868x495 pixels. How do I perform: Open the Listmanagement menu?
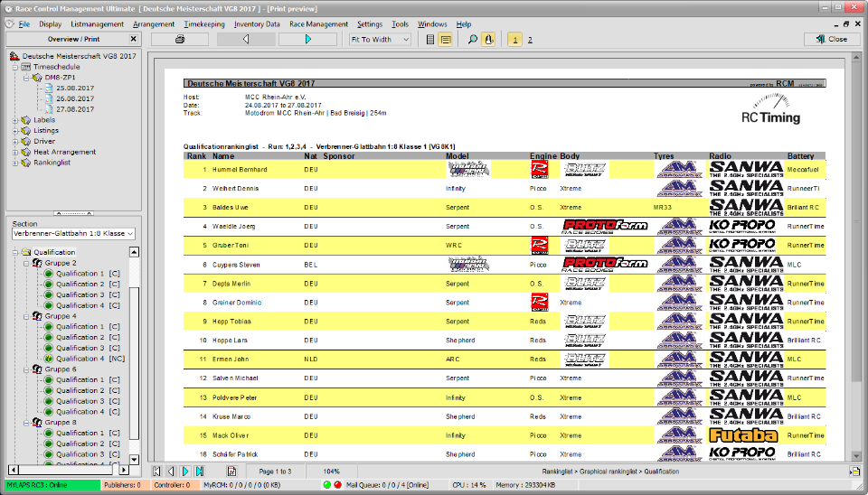(98, 24)
